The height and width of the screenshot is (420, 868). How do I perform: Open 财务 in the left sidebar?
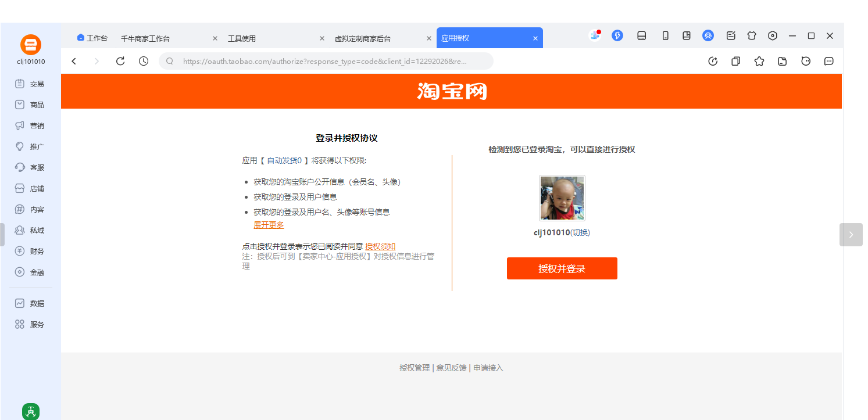[x=30, y=251]
